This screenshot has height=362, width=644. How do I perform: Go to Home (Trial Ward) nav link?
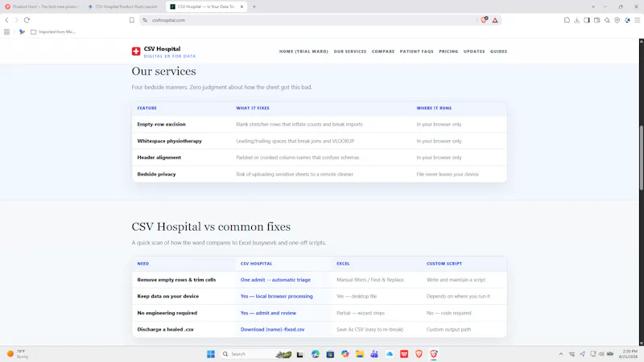pyautogui.click(x=303, y=51)
